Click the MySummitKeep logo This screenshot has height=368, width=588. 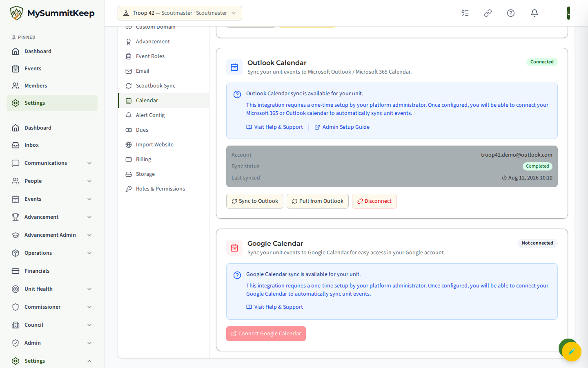[x=52, y=13]
